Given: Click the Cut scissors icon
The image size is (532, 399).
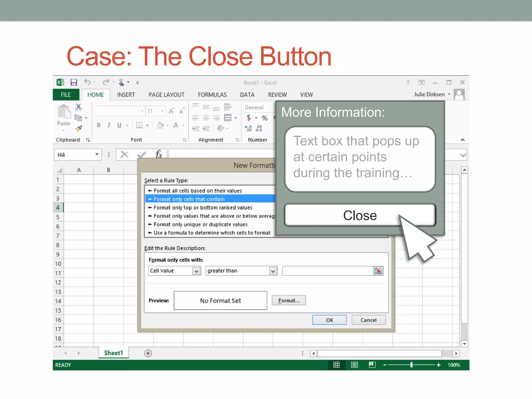Looking at the screenshot, I should tap(78, 107).
